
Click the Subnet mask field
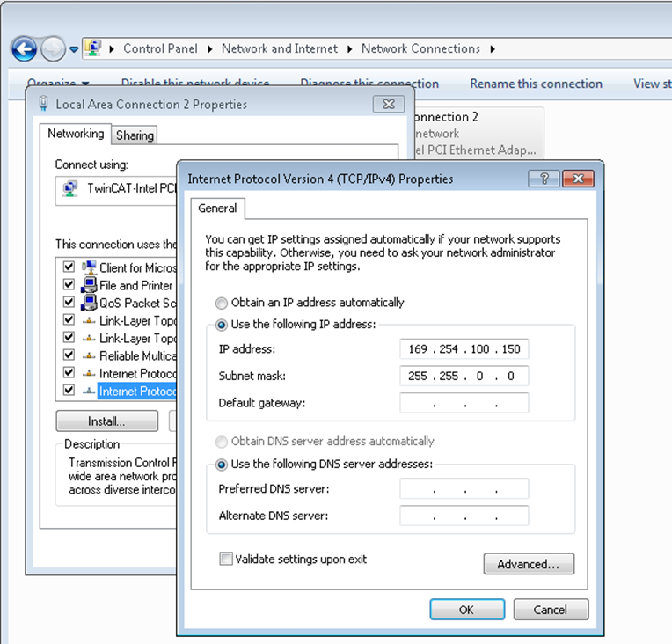coord(464,376)
